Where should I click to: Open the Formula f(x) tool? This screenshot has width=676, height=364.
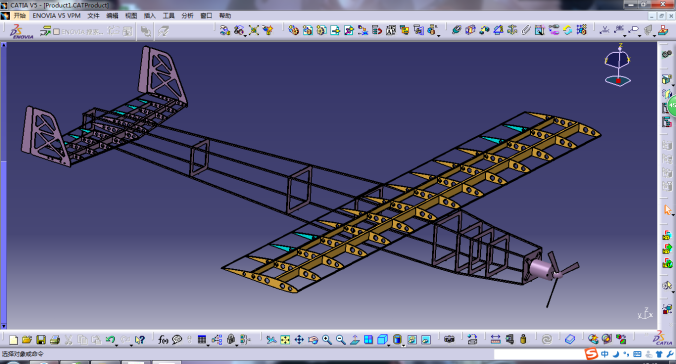pos(163,340)
